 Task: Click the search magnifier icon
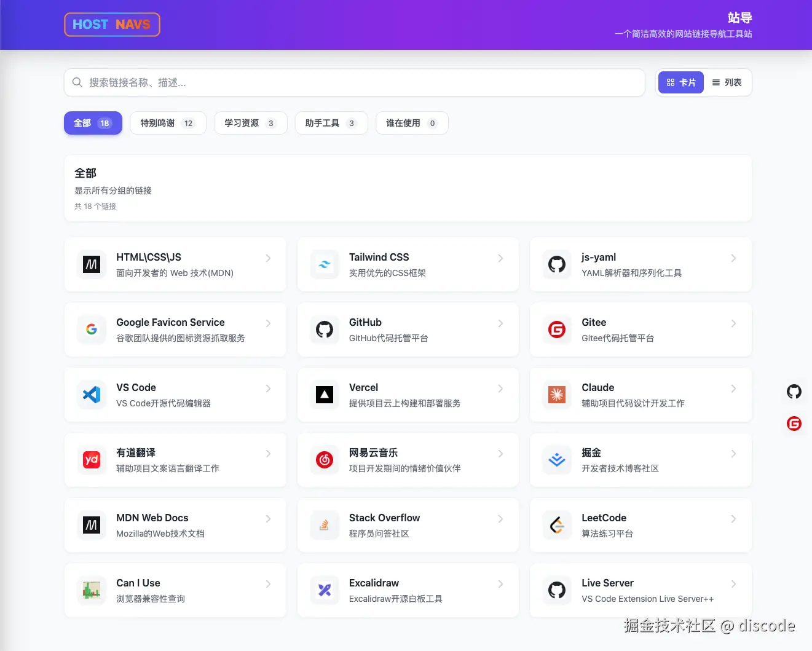77,82
